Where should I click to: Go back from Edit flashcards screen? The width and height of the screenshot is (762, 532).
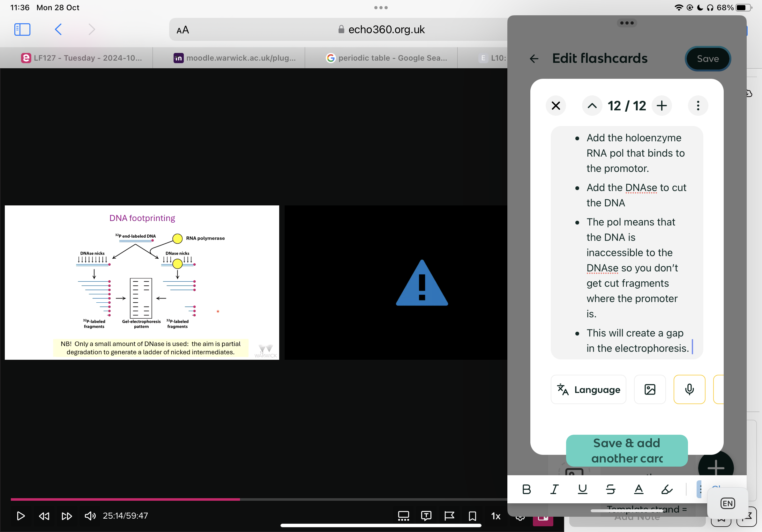pyautogui.click(x=534, y=59)
